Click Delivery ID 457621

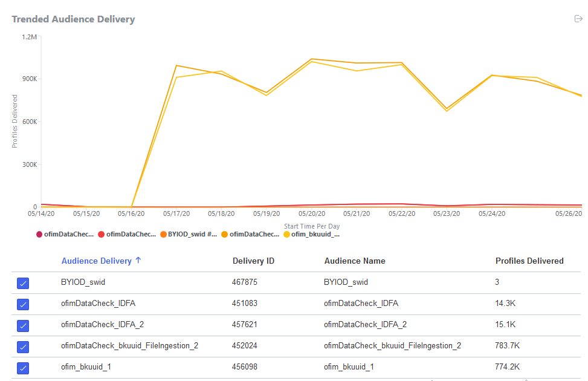point(245,324)
